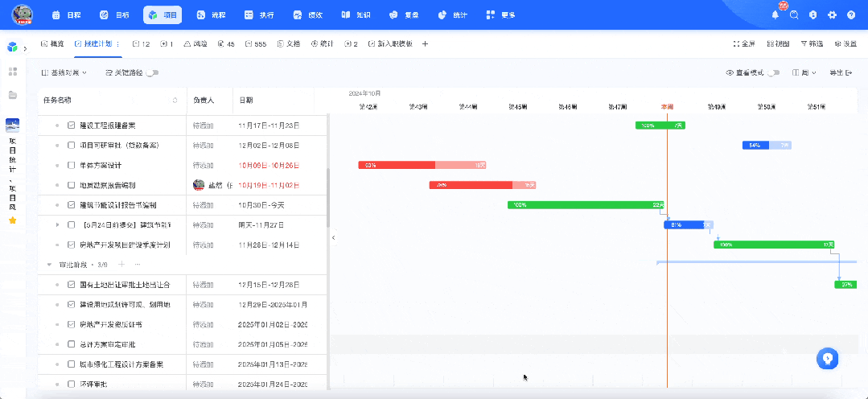Open the four-square apps icon in sidebar
This screenshot has width=868, height=399.
click(13, 72)
